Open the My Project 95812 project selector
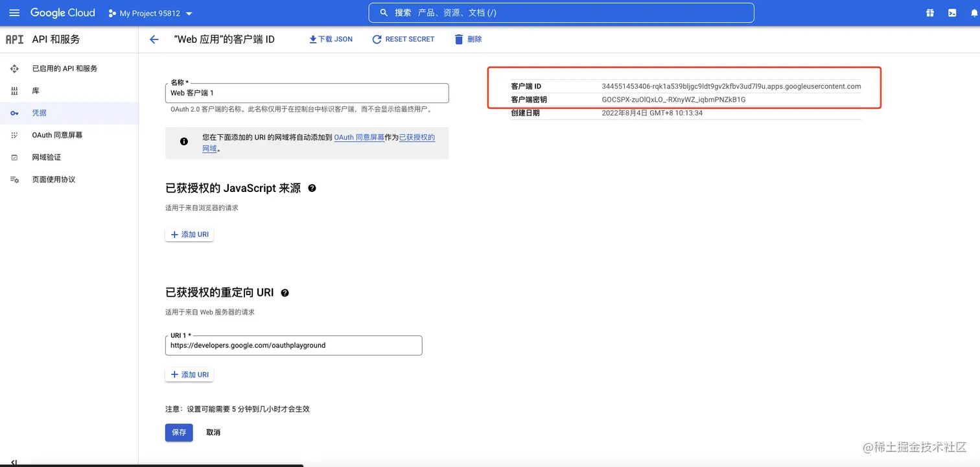The width and height of the screenshot is (980, 467). pos(150,13)
